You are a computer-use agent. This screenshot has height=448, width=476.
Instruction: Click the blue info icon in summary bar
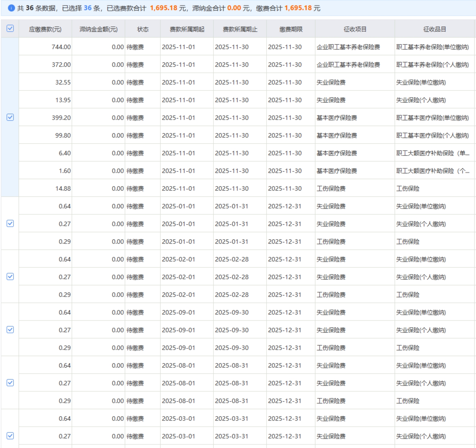11,8
